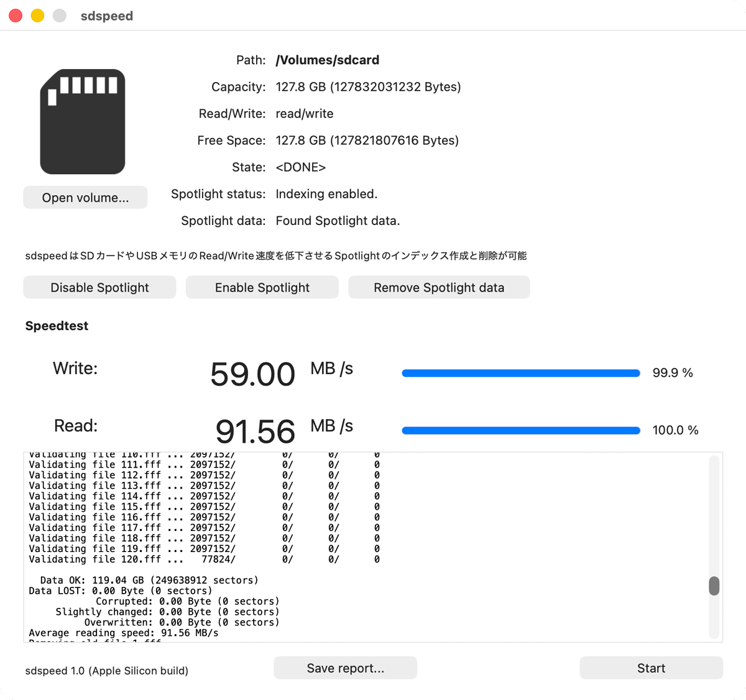Click log line 'Validating file 120.fff'

tap(204, 559)
